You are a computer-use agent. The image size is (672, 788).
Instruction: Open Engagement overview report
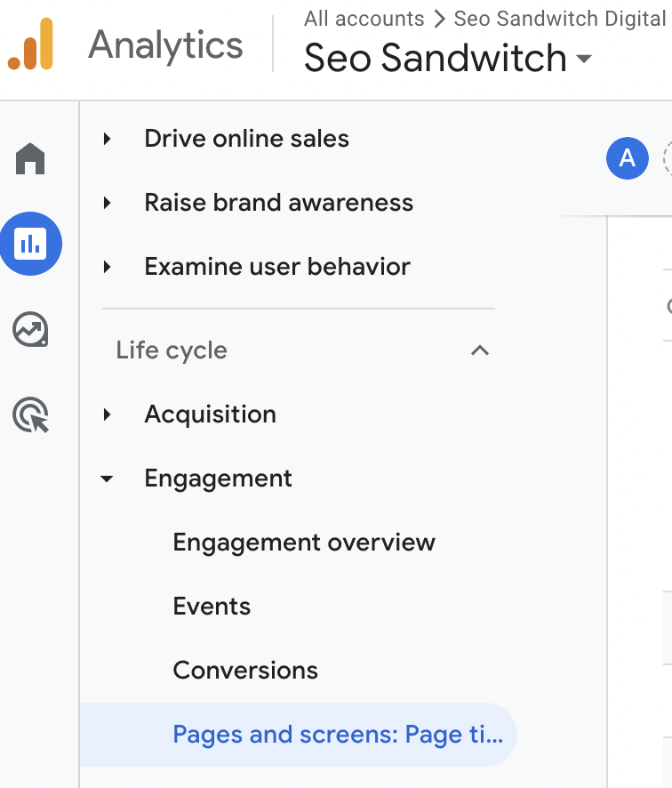point(304,543)
